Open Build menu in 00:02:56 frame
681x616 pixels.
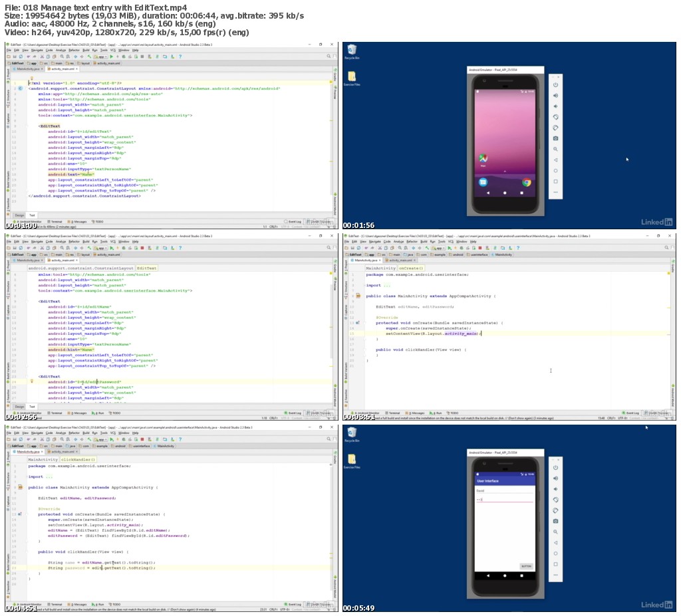click(86, 241)
